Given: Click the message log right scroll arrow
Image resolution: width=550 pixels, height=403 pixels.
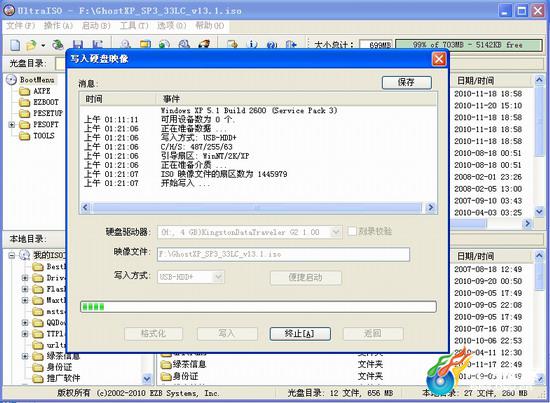Looking at the screenshot, I should point(431,207).
